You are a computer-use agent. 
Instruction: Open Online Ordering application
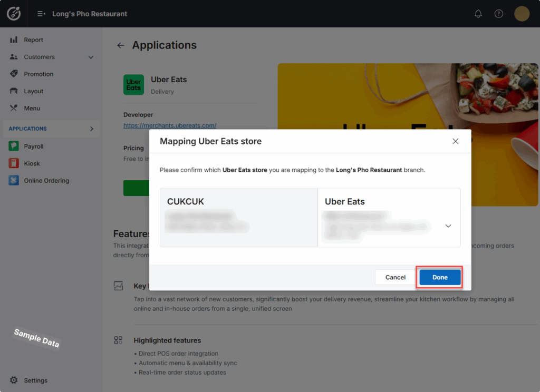click(x=46, y=181)
